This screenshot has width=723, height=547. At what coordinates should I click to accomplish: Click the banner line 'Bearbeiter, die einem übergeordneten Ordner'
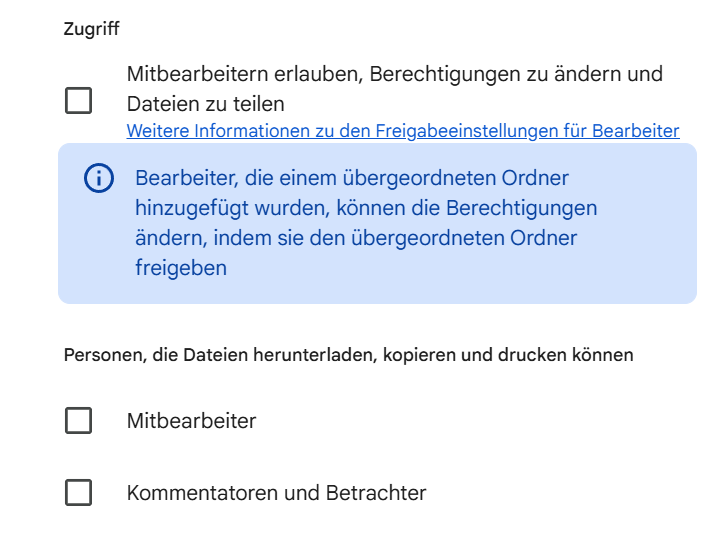351,179
